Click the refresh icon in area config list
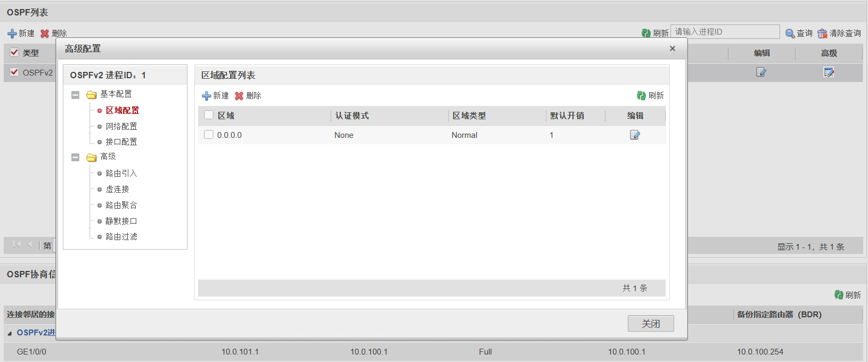Screen dimensions: 868x362 642,96
